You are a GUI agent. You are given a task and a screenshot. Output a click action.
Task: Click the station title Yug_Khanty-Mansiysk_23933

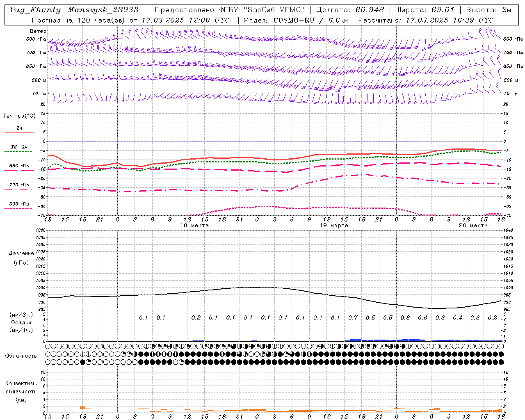74,10
